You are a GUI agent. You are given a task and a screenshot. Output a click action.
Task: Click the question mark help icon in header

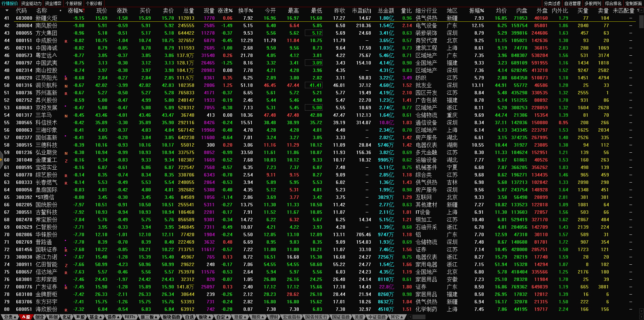tap(638, 11)
